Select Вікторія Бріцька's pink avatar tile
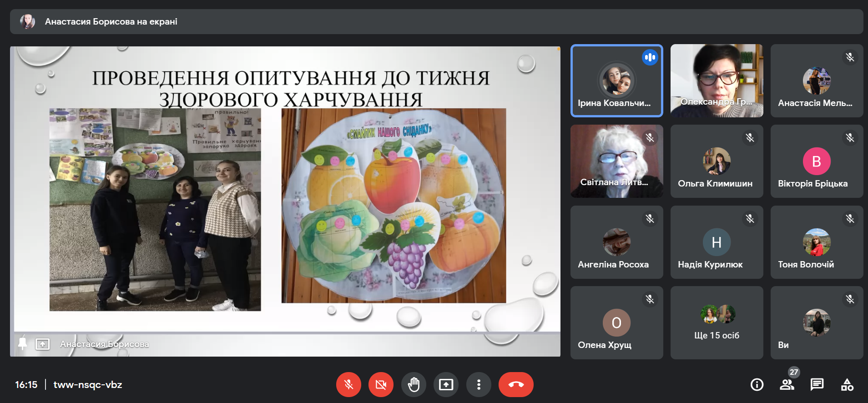868x403 pixels. point(817,161)
